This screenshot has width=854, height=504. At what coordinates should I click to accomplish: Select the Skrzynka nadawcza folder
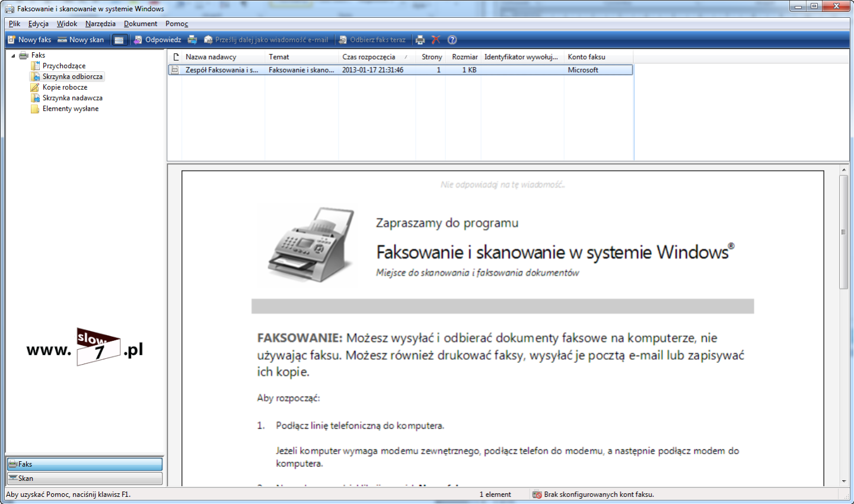click(72, 98)
